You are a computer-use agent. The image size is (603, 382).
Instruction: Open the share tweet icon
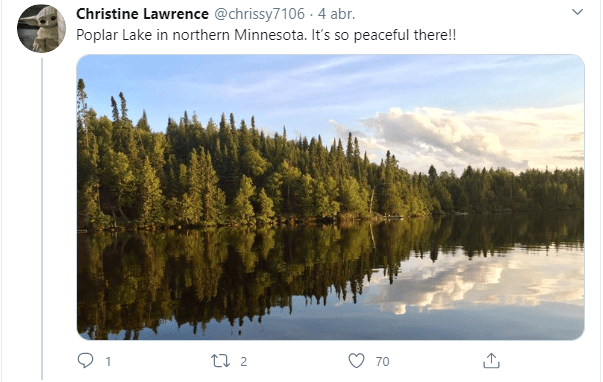tap(491, 361)
